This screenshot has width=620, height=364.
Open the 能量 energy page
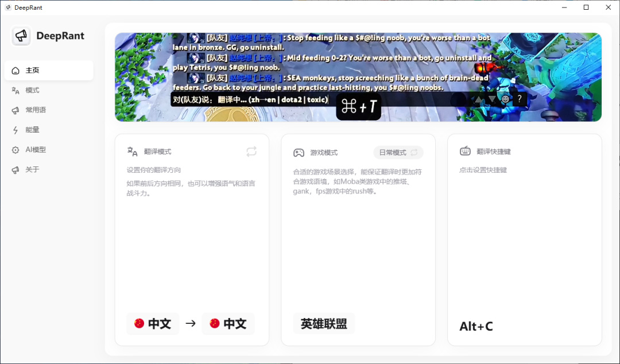pyautogui.click(x=49, y=130)
